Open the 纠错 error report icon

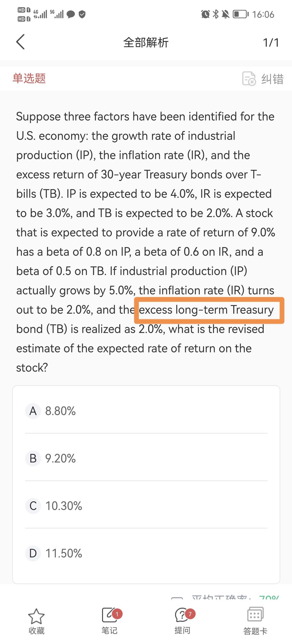[249, 78]
